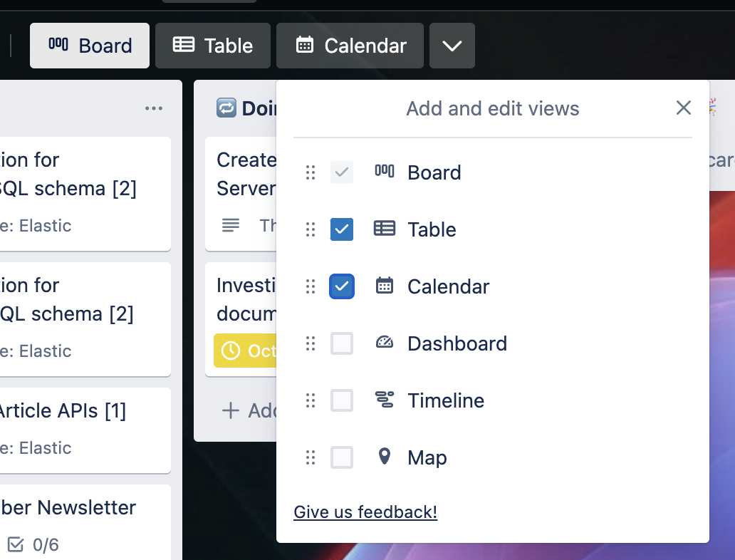The image size is (735, 560).
Task: Click the Table view icon beside its checkbox
Action: click(385, 229)
